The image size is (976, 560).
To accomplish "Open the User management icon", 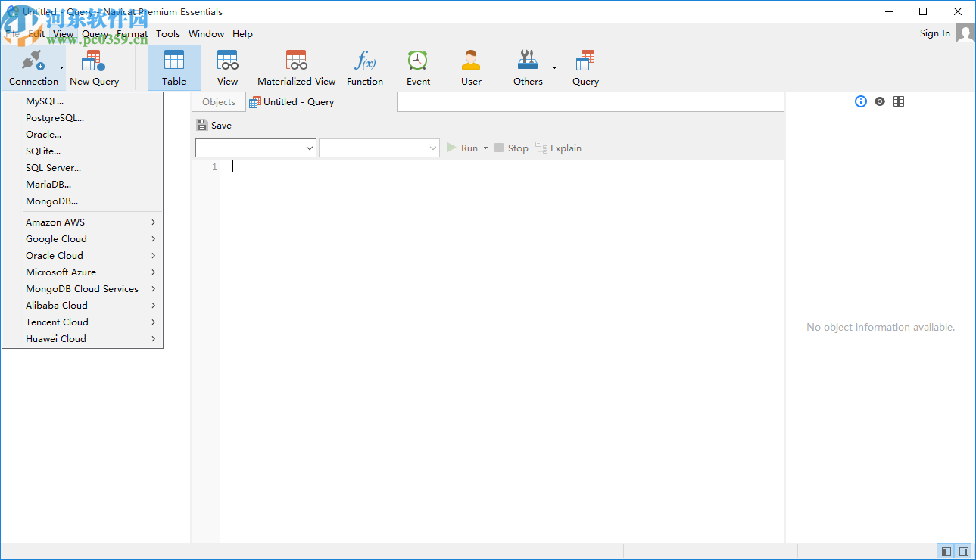I will coord(471,61).
